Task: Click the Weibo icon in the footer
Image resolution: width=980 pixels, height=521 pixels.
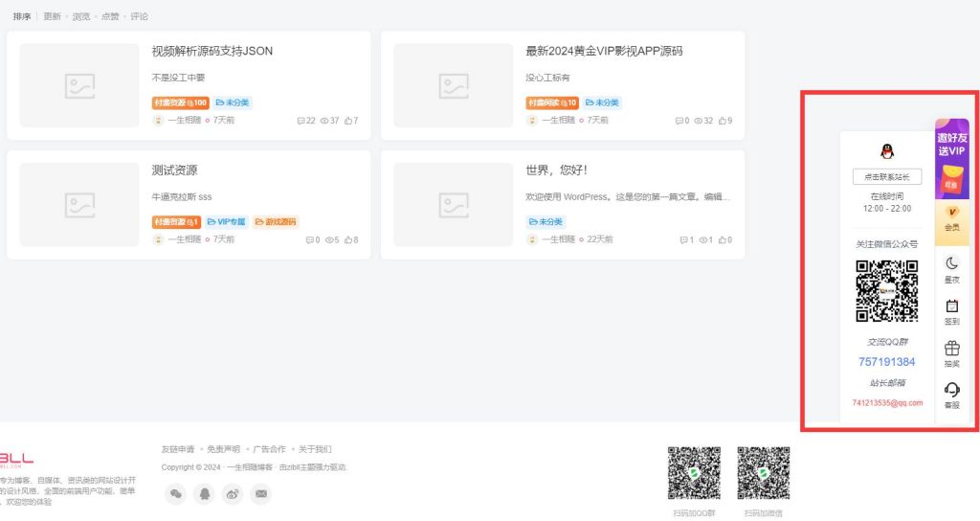Action: [x=233, y=494]
